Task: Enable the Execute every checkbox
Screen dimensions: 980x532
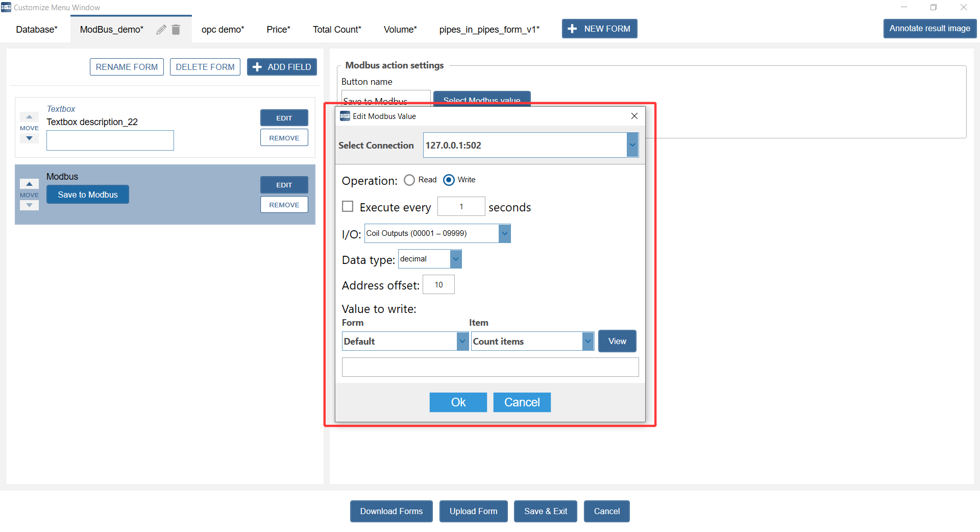Action: pos(348,206)
